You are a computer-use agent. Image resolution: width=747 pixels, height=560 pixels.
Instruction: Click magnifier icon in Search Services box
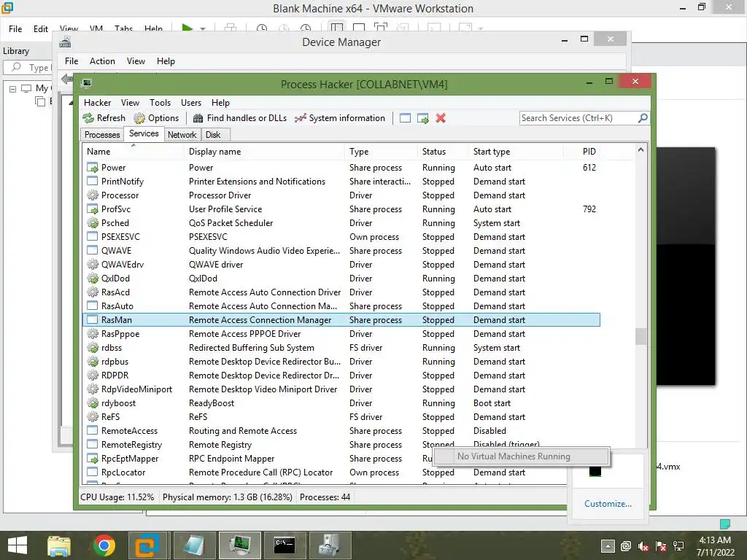click(643, 117)
